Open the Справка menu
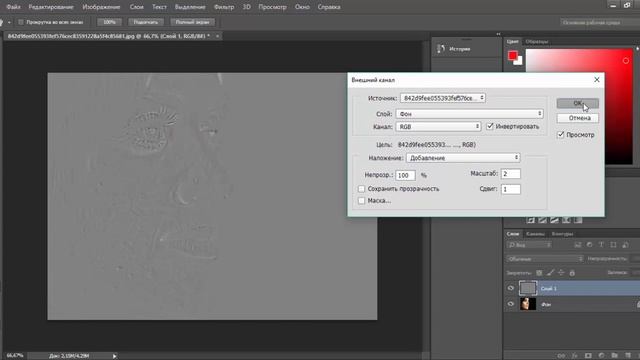Viewport: 640px width, 360px height. [329, 7]
